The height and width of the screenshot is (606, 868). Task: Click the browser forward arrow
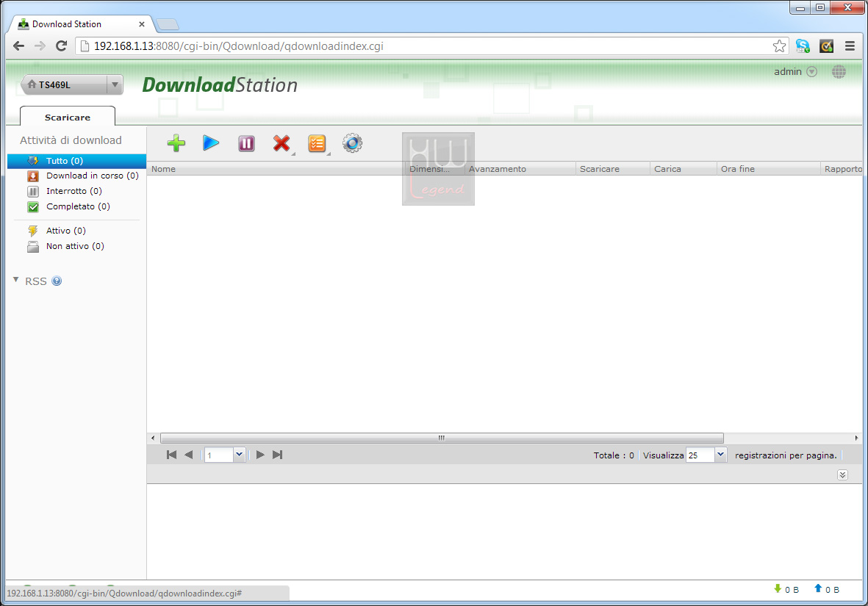point(40,46)
